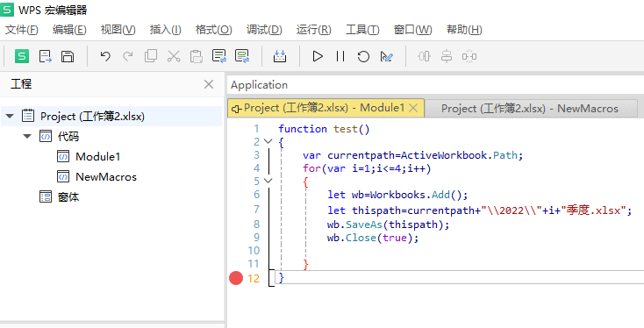The width and height of the screenshot is (644, 328).
Task: Click line number 1 in gutter
Action: [257, 129]
